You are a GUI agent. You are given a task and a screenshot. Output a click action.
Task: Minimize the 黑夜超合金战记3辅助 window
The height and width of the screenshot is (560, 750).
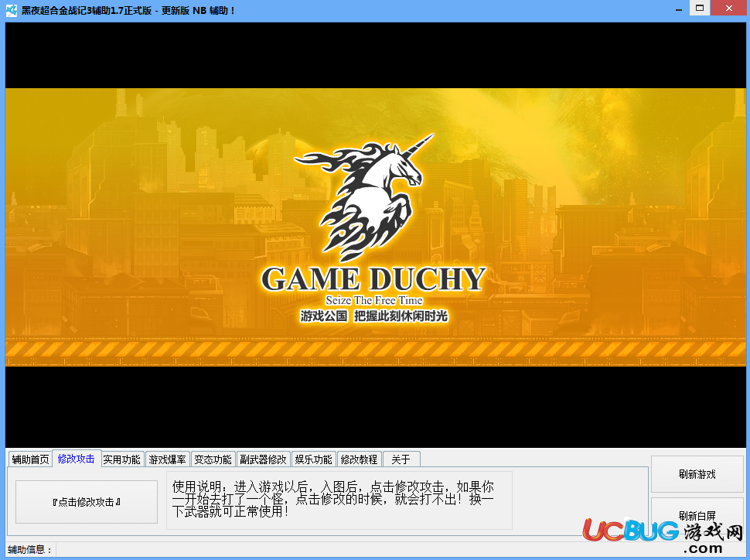(678, 9)
